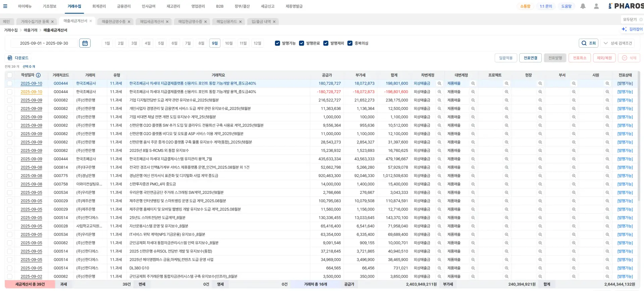The height and width of the screenshot is (291, 644).
Task: Check the row for 한국조폐공사 amount 180,728,727
Action: [9, 83]
